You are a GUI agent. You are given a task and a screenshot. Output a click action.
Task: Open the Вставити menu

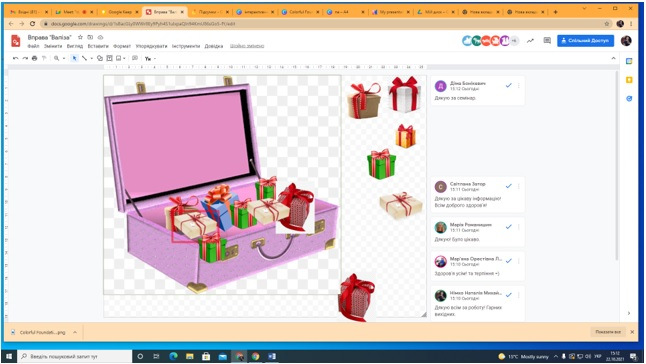98,46
